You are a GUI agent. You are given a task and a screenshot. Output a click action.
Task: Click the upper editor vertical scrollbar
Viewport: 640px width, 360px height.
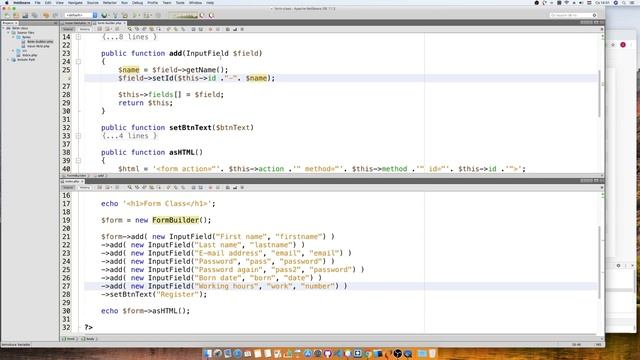click(600, 93)
